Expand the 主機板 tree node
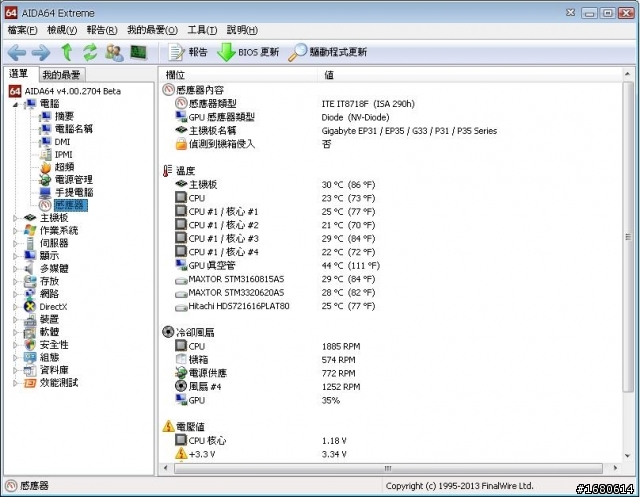Viewport: 640px width, 497px height. (x=15, y=218)
